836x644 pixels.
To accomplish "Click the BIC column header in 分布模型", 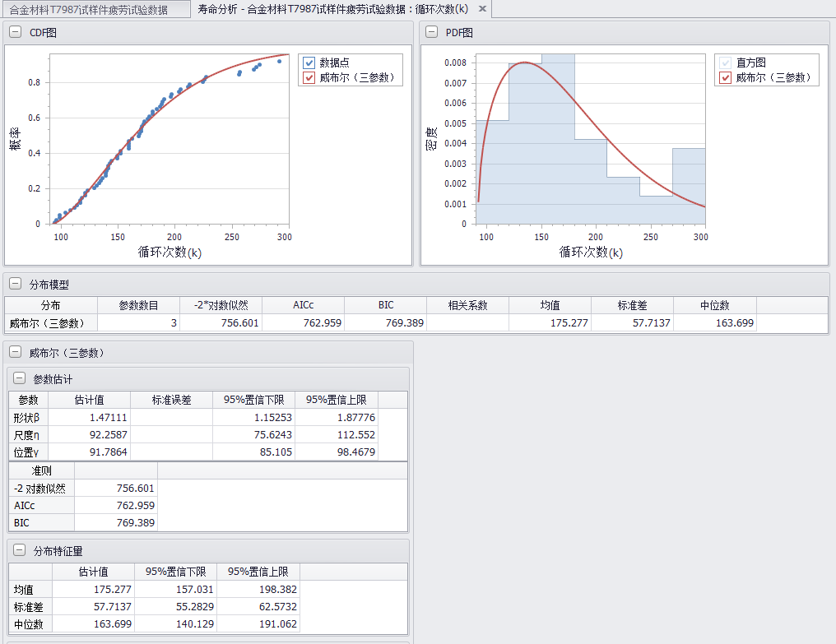I will pos(385,305).
